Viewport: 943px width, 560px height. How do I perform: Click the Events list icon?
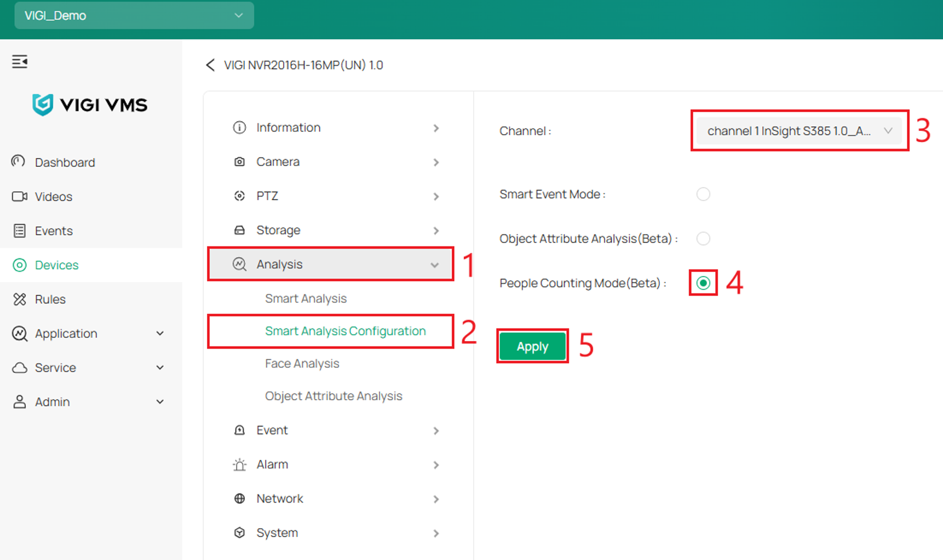coord(19,230)
